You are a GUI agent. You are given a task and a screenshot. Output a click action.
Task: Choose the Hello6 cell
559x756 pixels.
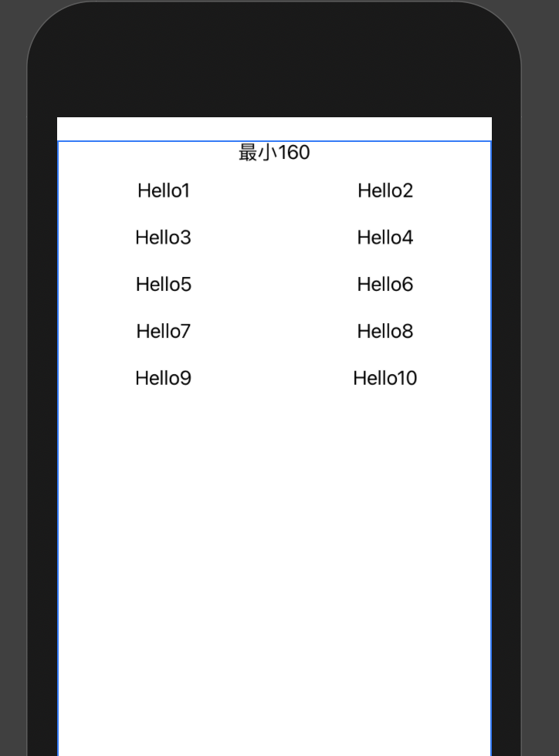(385, 284)
